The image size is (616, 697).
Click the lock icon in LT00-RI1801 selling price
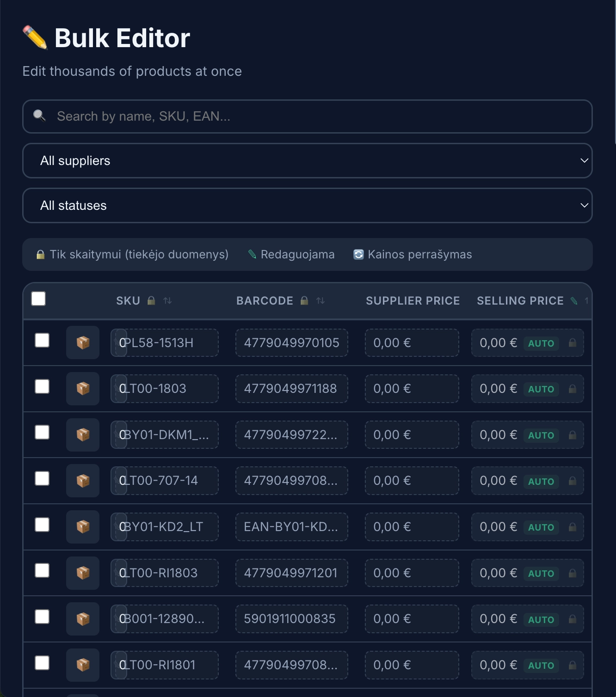(573, 665)
